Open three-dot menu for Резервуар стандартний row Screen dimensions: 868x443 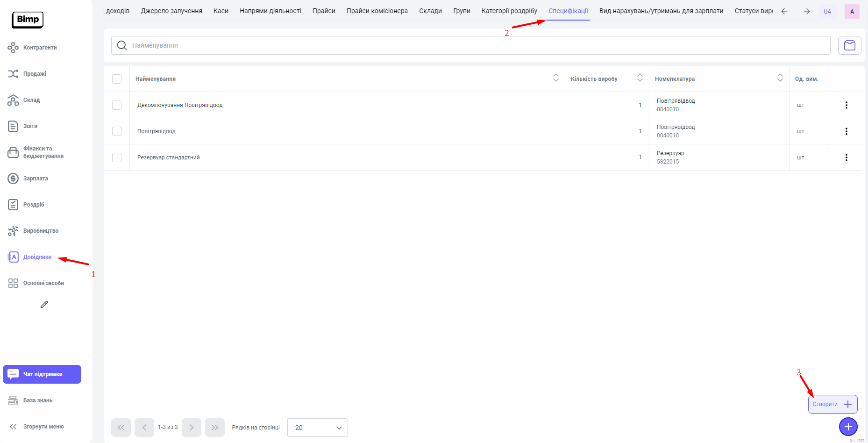(846, 157)
